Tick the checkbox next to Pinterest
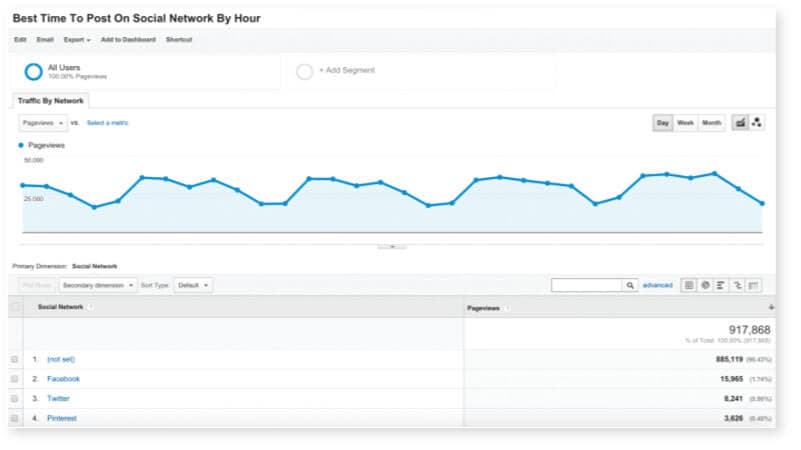Viewport: 801px width, 450px height. point(15,418)
